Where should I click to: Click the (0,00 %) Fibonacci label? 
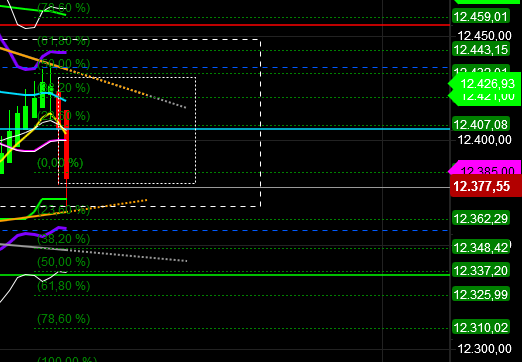point(60,163)
